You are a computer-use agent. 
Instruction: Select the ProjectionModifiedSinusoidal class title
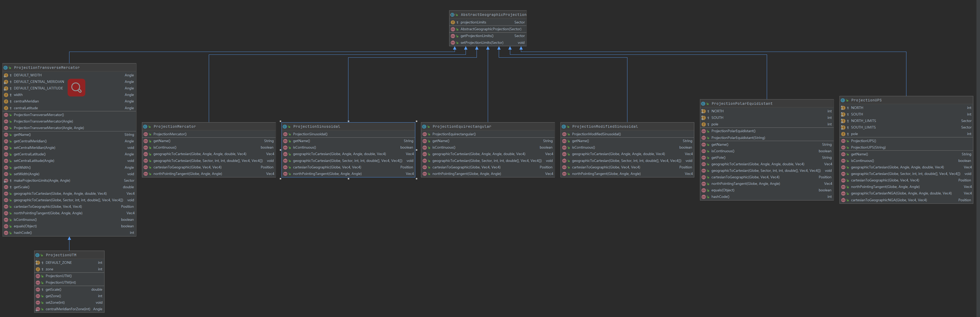[604, 127]
